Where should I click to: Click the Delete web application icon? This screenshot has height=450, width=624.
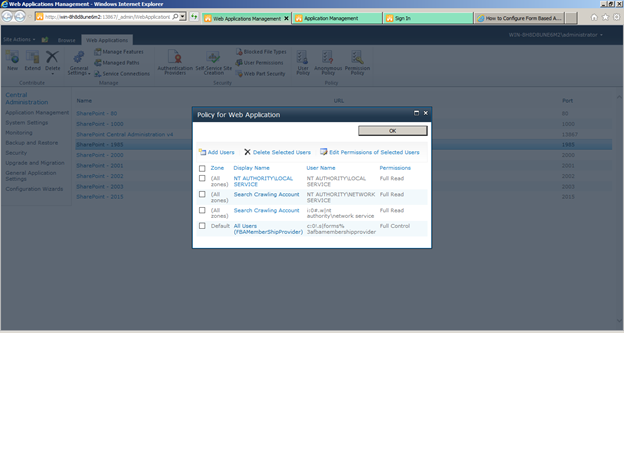(x=52, y=60)
